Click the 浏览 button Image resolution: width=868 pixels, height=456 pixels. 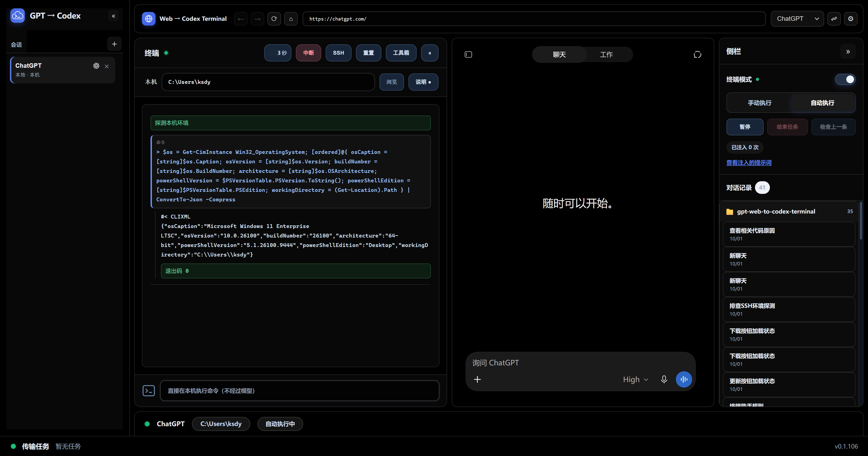coord(392,82)
